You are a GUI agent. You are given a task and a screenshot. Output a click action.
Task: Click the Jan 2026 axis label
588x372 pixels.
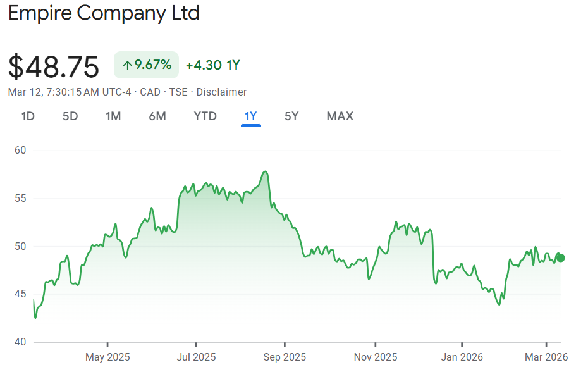[462, 357]
